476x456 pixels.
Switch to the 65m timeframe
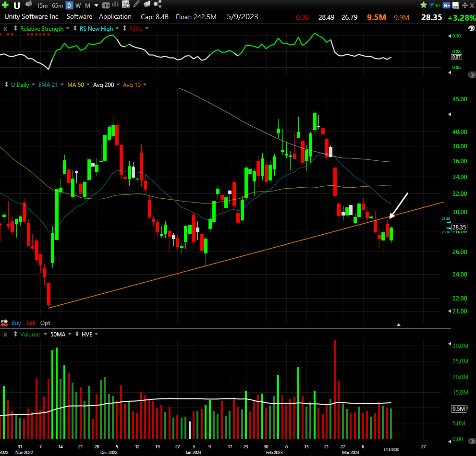click(x=57, y=6)
